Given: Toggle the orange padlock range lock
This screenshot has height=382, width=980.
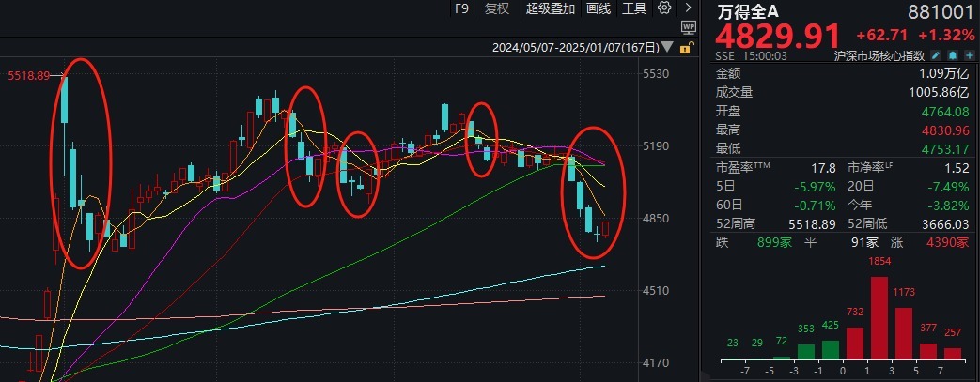Looking at the screenshot, I should 686,48.
